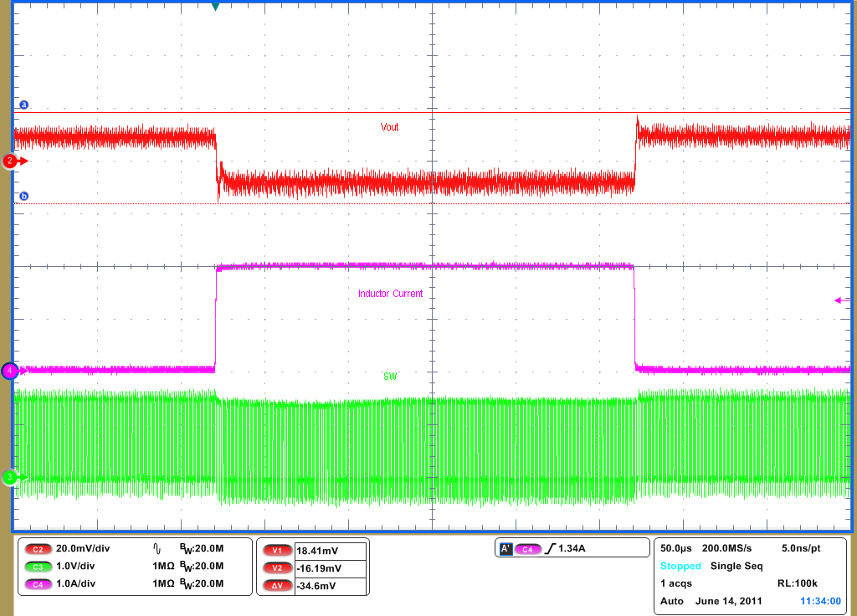Click the A' trigger source badge
Screen dimensions: 857x616
pos(506,547)
